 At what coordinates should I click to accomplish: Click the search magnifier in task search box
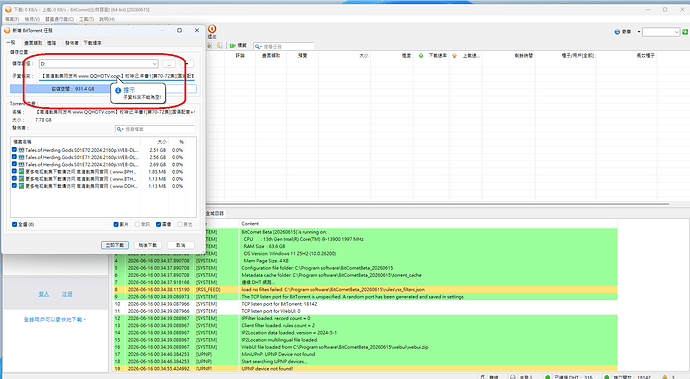click(x=258, y=46)
